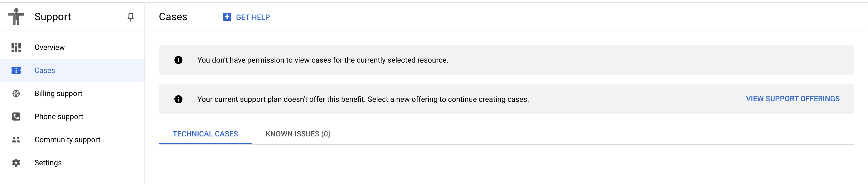Click the Overview dashboard icon
The width and height of the screenshot is (868, 184).
tap(16, 47)
